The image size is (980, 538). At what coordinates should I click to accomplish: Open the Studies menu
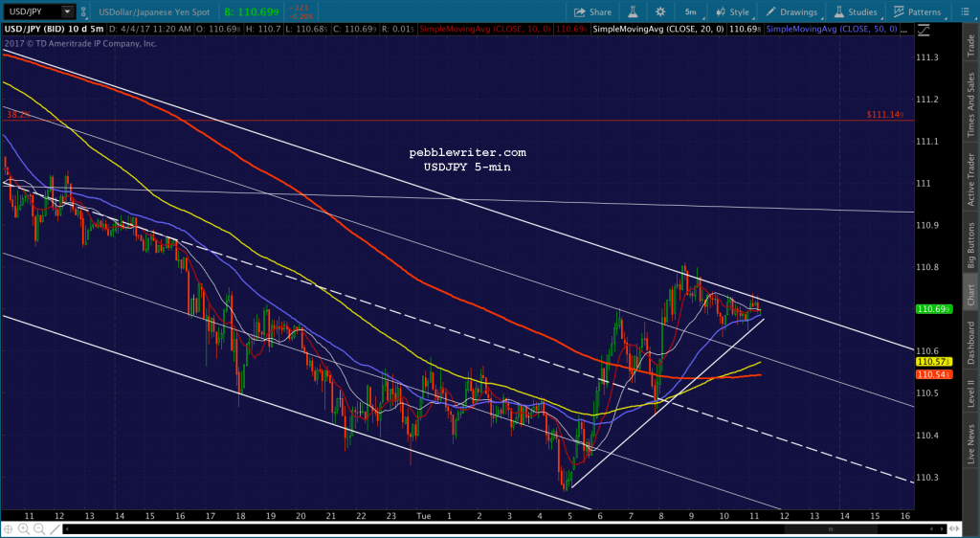point(857,11)
